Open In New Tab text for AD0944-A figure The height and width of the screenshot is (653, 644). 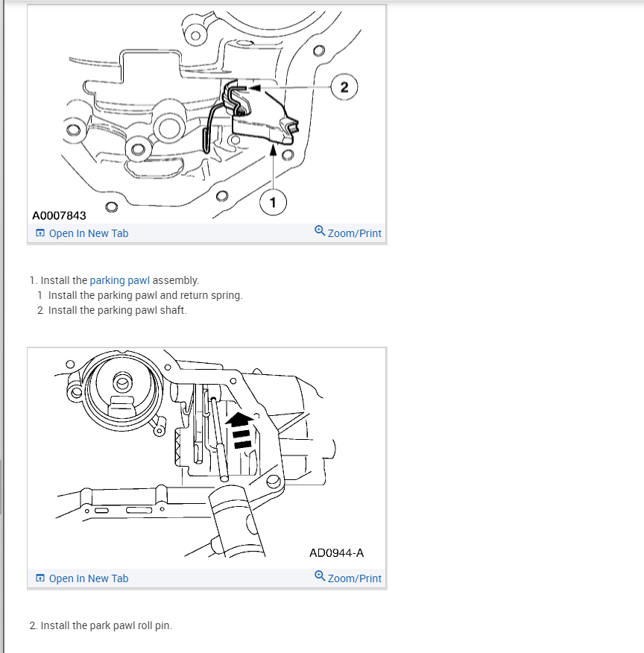tap(89, 578)
